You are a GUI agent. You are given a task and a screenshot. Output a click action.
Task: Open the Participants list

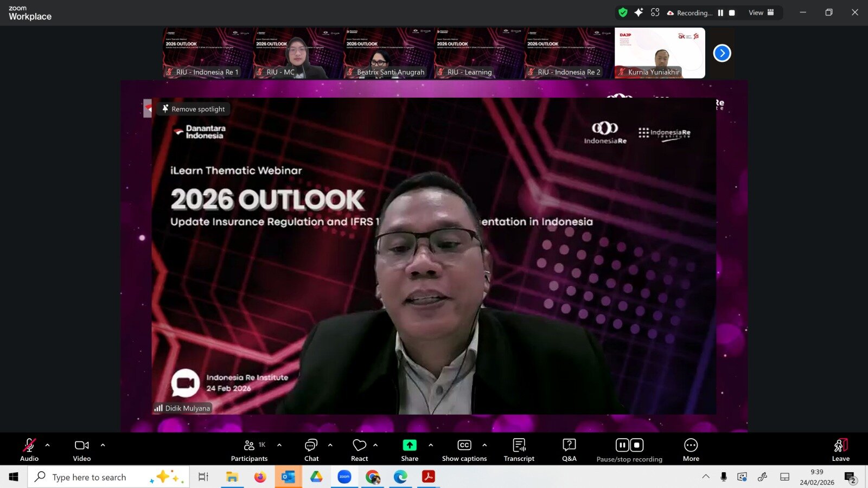click(249, 450)
